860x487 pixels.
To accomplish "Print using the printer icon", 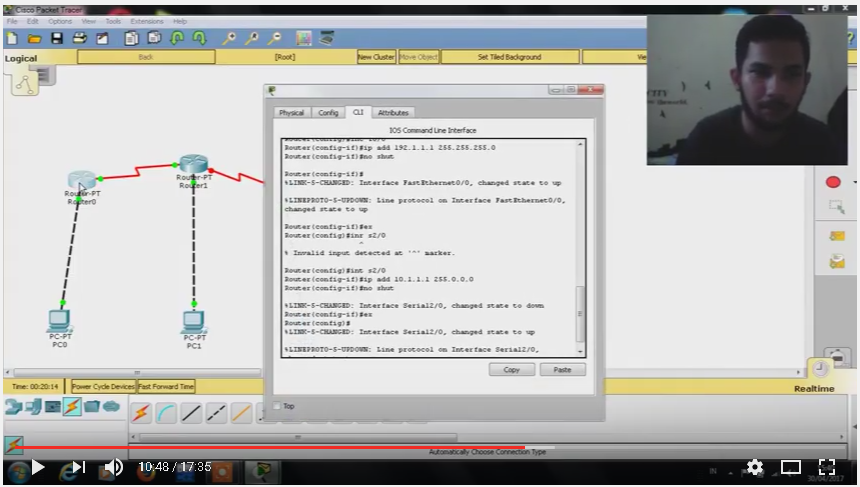I will click(80, 38).
